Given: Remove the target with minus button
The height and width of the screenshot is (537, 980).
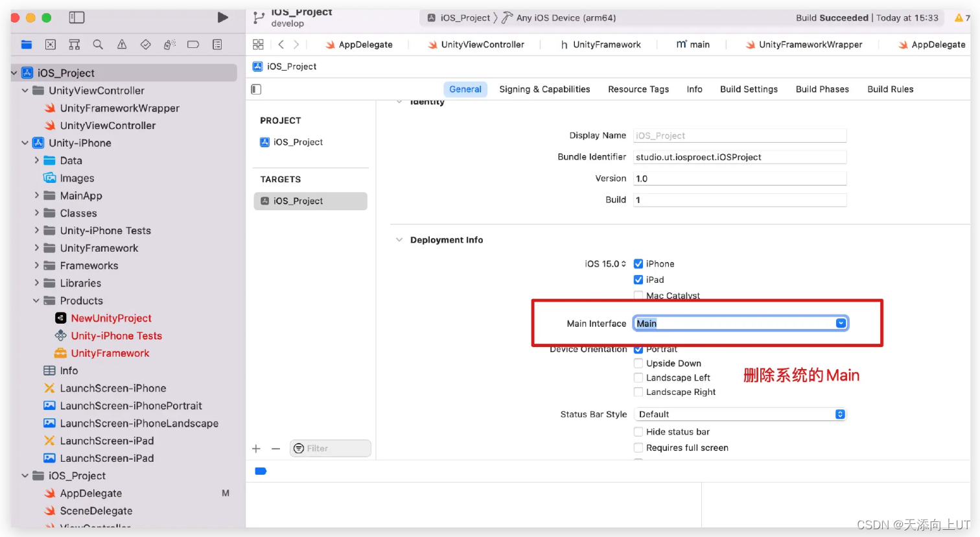Looking at the screenshot, I should click(275, 448).
